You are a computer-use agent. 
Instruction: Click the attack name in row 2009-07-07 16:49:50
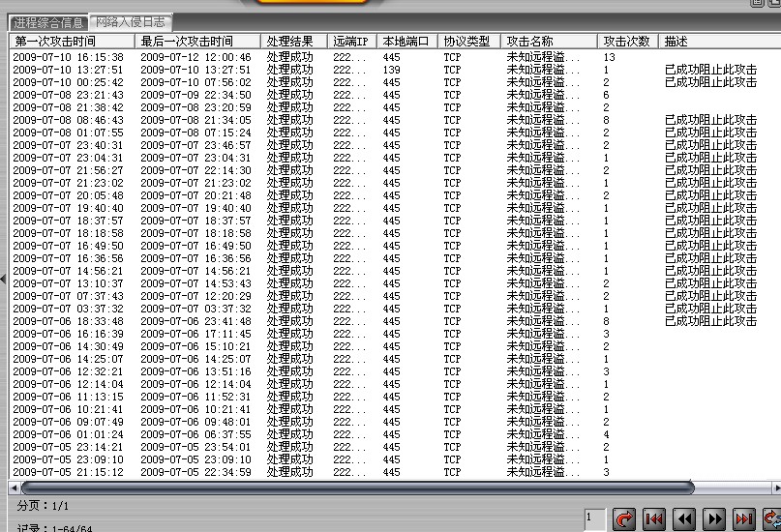click(x=543, y=246)
